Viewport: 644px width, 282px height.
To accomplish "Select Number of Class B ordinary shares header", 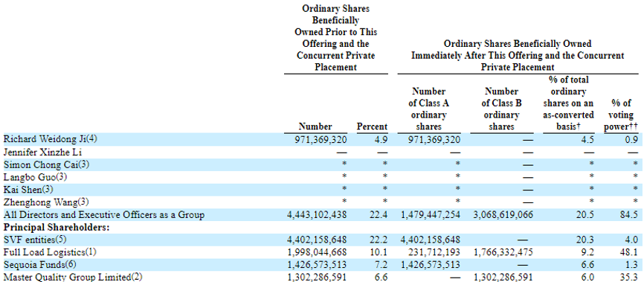I will (501, 109).
